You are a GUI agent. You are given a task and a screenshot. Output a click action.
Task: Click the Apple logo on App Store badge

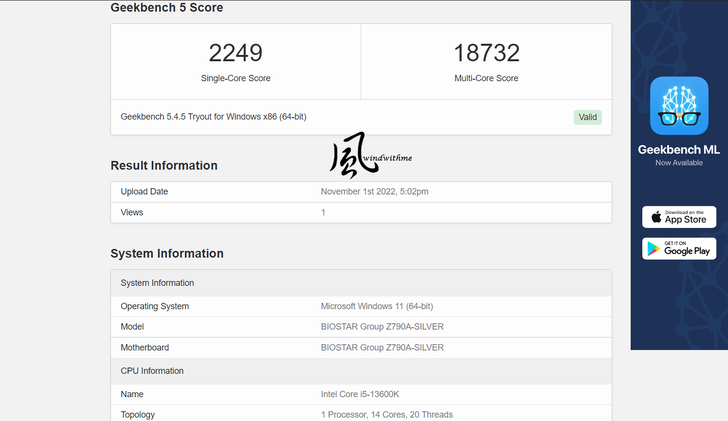[656, 217]
